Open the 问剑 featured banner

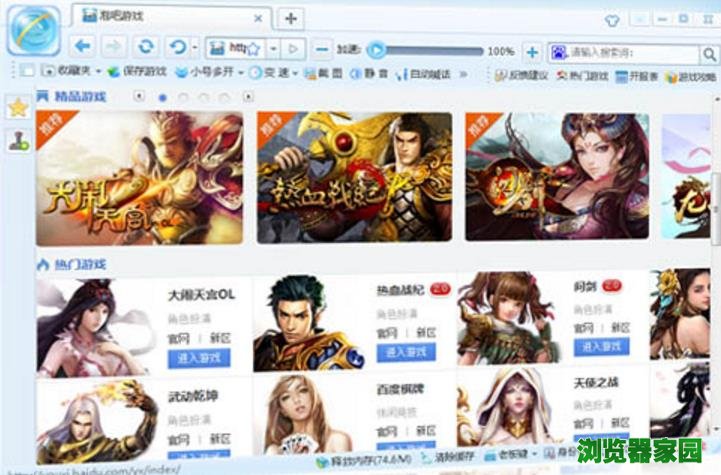click(x=557, y=177)
